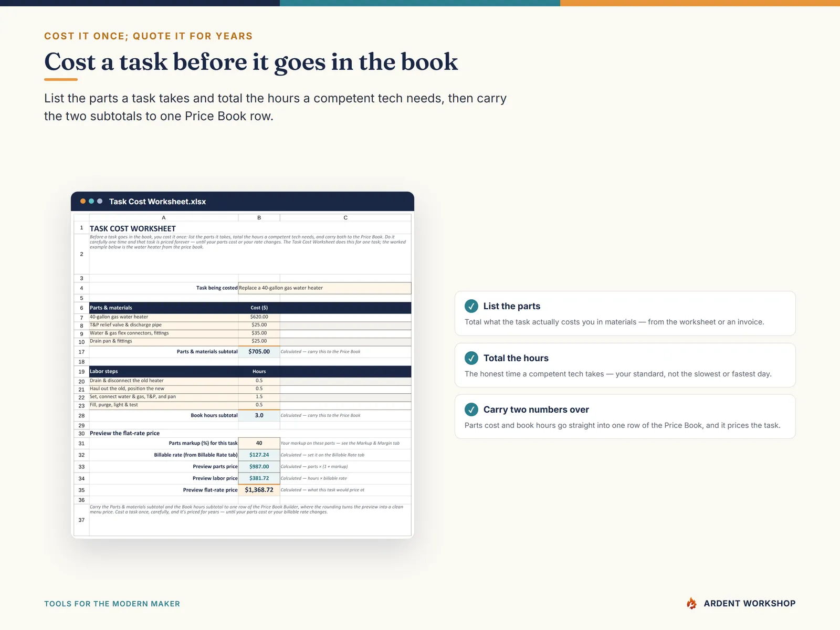This screenshot has width=840, height=630.
Task: Click the orange dot in the worksheet title bar
Action: (83, 201)
